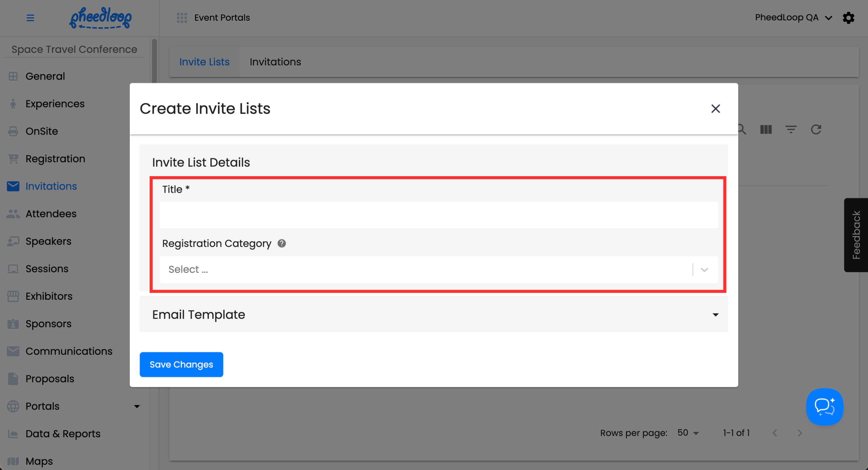
Task: Click the Registration Category help icon
Action: click(282, 243)
